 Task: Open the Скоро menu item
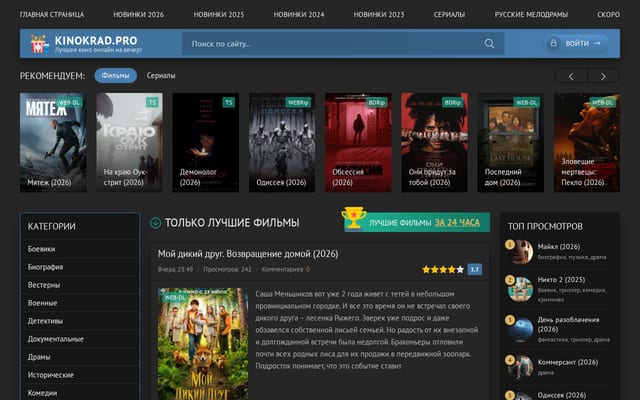tap(608, 15)
